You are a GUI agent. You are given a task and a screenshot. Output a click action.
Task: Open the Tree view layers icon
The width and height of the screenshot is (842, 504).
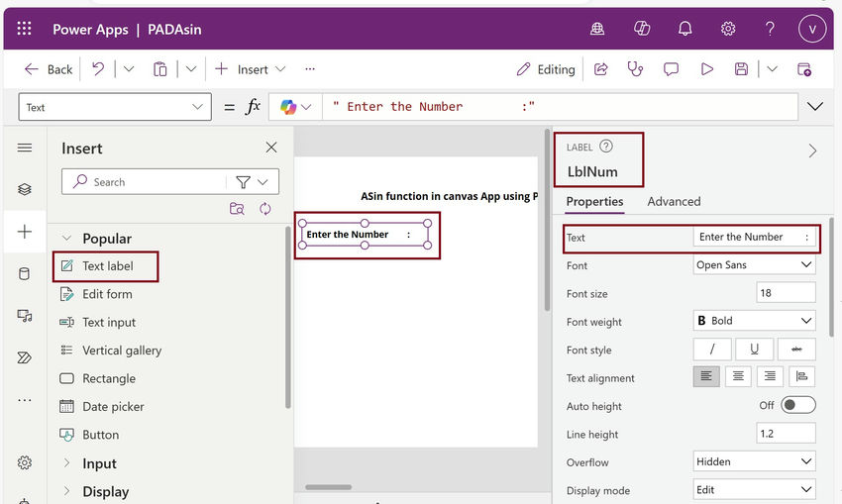point(25,189)
